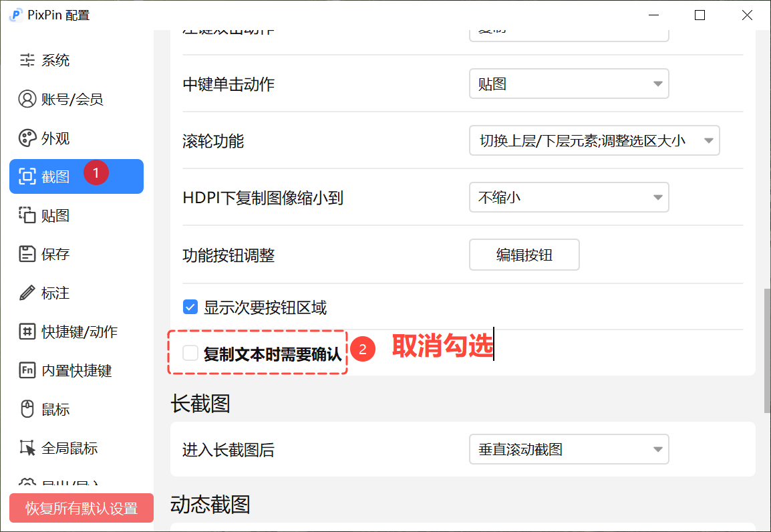This screenshot has height=532, width=771.
Task: Click the 恢复所有默认设置 button
Action: click(x=82, y=508)
